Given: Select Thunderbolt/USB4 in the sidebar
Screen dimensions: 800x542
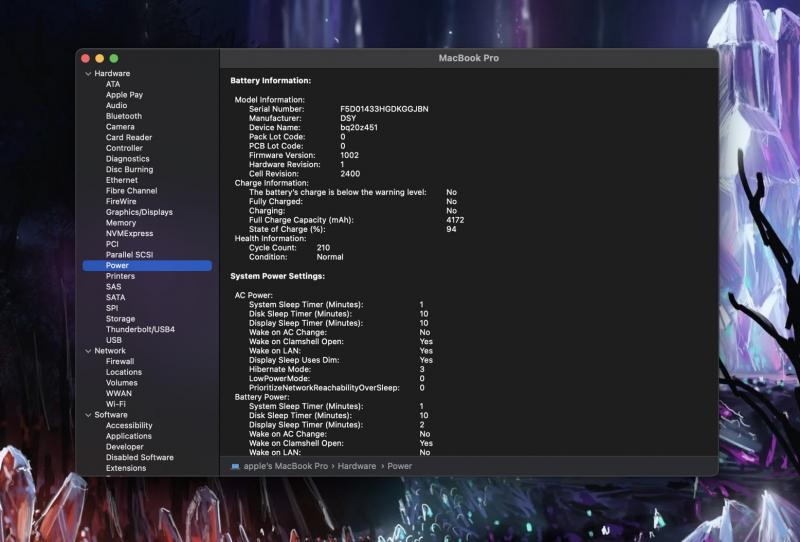Looking at the screenshot, I should pyautogui.click(x=140, y=330).
